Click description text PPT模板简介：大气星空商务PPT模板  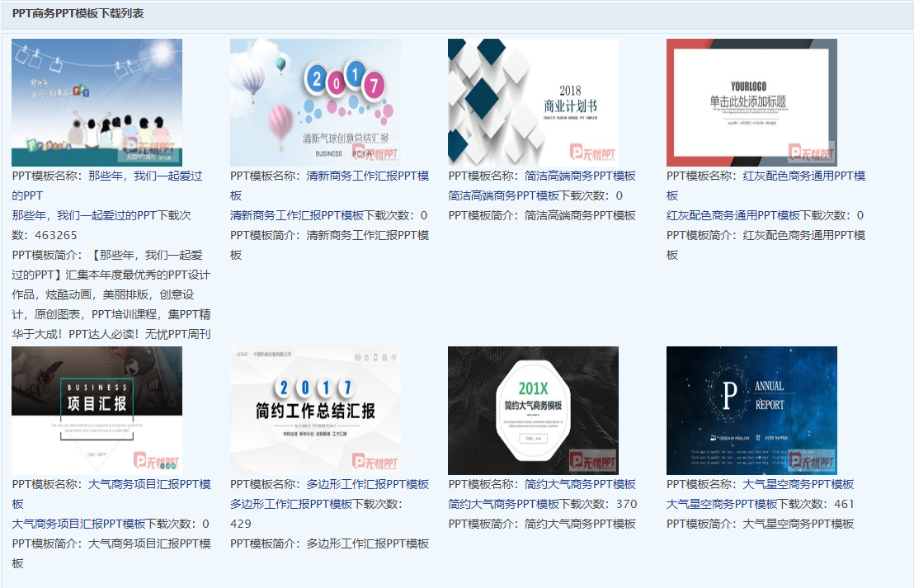[761, 524]
